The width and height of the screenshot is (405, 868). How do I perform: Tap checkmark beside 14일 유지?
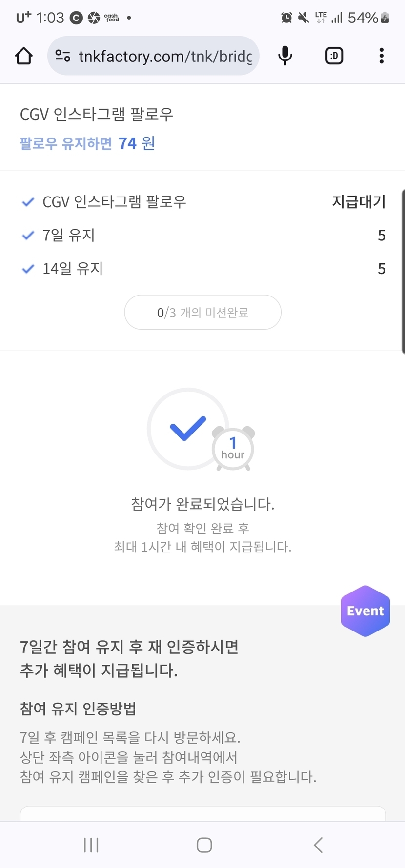pos(28,269)
